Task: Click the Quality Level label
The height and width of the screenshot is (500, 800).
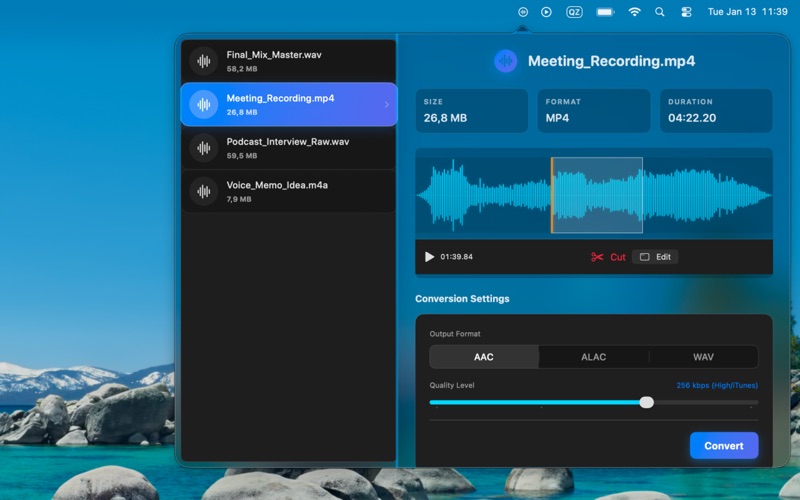Action: (452, 385)
